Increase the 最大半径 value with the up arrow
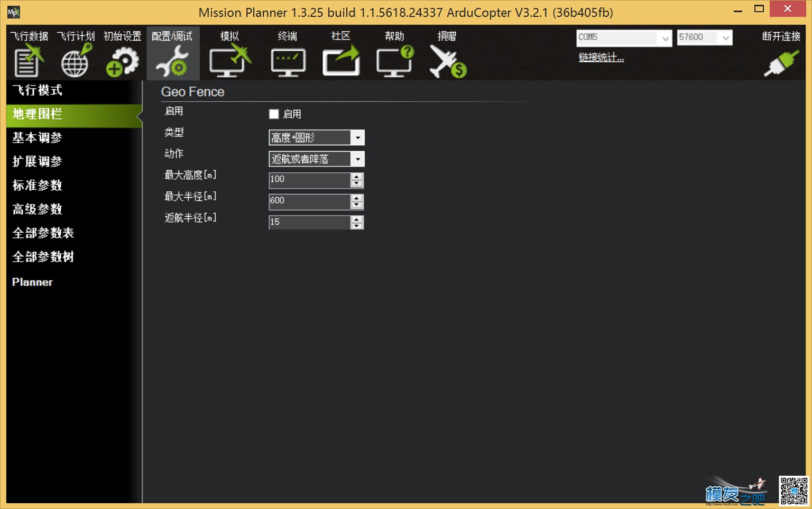Screen dimensions: 812x509 tap(357, 198)
